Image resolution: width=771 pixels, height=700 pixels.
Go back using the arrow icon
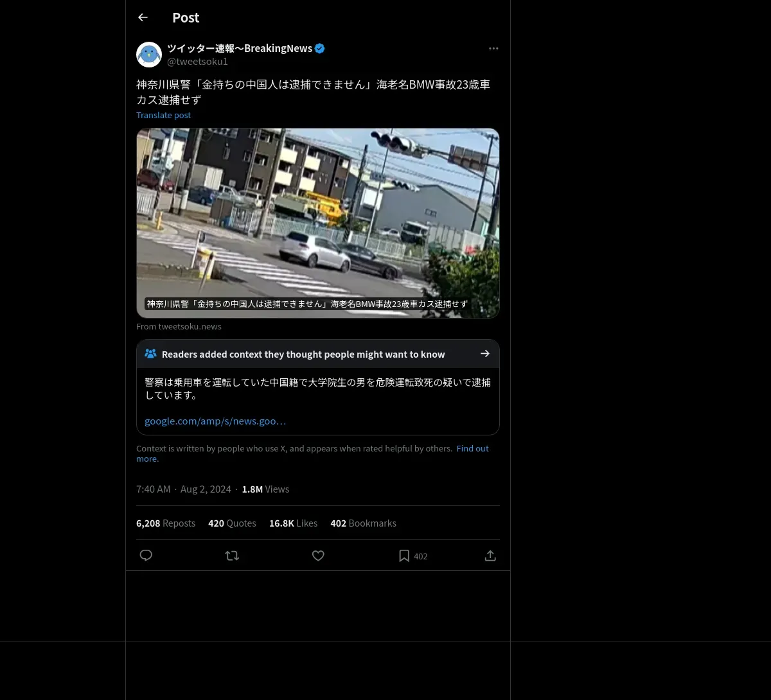coord(143,17)
